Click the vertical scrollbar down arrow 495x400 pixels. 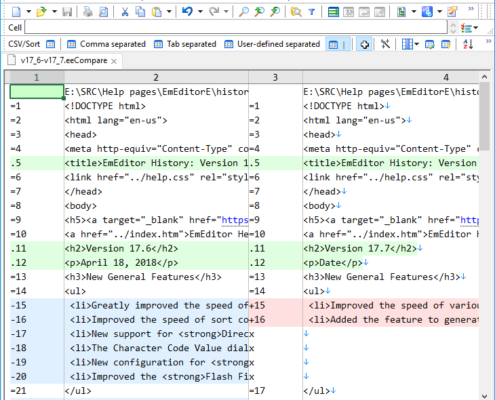click(x=484, y=396)
